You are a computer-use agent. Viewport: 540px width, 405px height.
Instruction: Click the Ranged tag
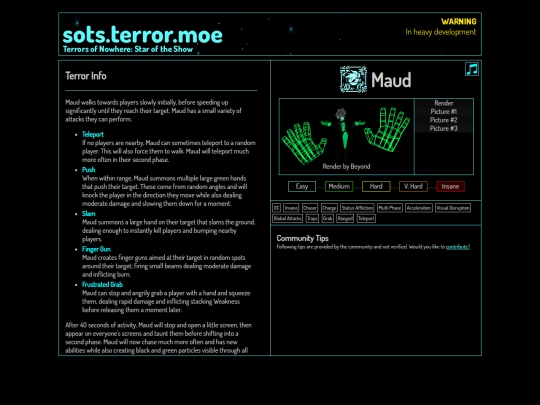tap(345, 218)
